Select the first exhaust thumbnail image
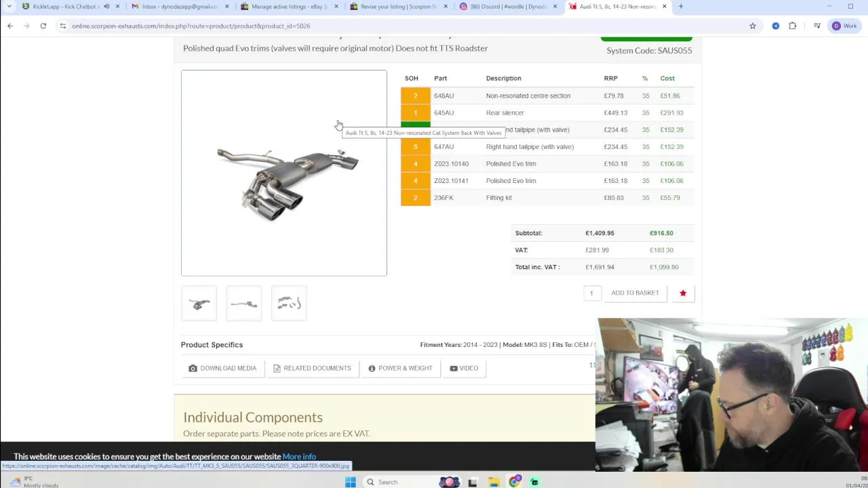This screenshot has height=488, width=868. (199, 304)
